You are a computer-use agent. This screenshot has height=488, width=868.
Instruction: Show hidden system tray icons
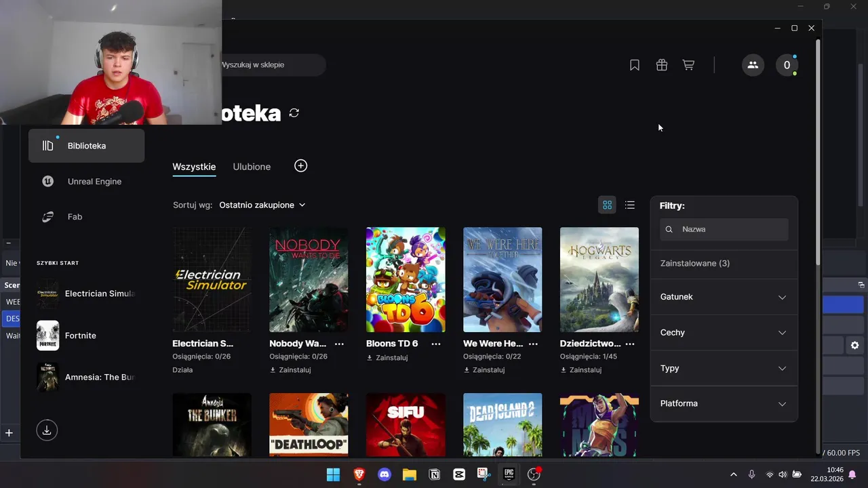733,474
